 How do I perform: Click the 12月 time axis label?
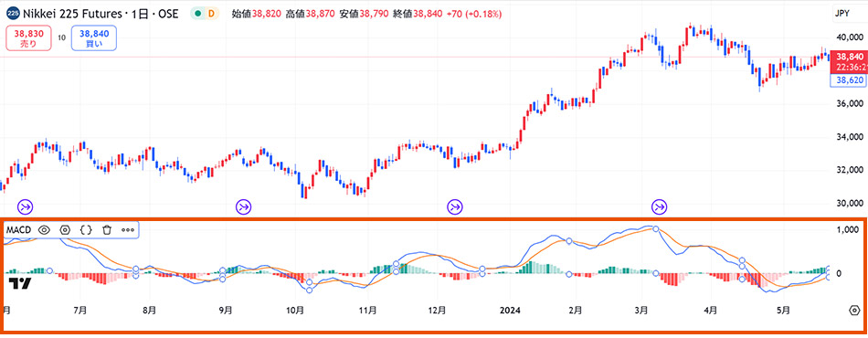(438, 311)
